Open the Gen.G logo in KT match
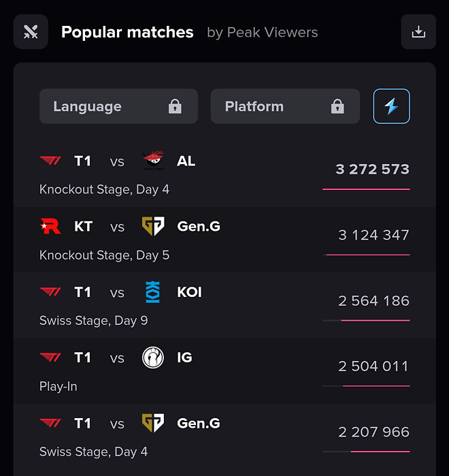449x476 pixels. (153, 227)
